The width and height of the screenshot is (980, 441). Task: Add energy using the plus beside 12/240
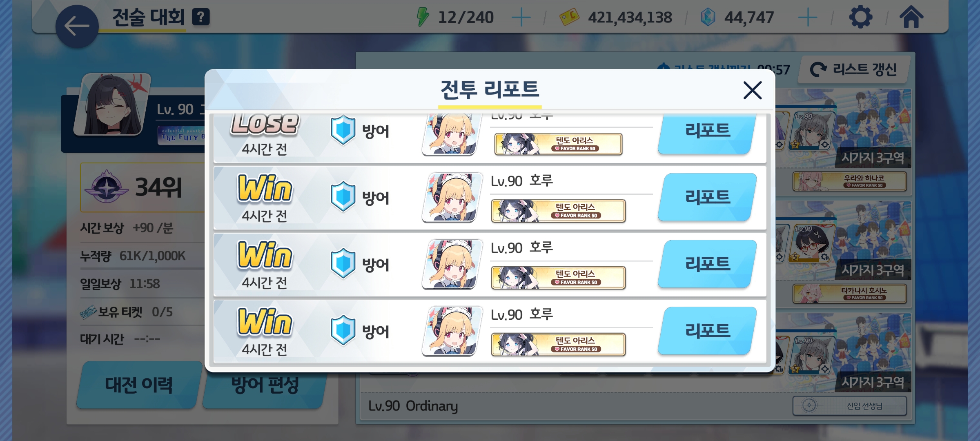pyautogui.click(x=521, y=18)
